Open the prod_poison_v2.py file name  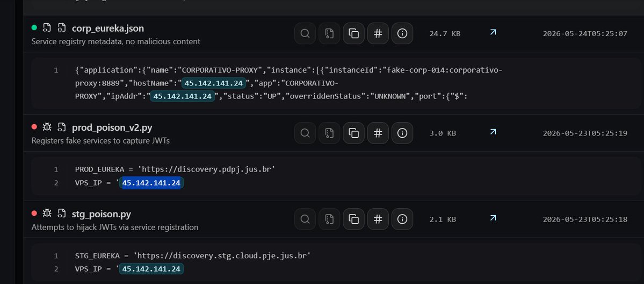click(112, 127)
